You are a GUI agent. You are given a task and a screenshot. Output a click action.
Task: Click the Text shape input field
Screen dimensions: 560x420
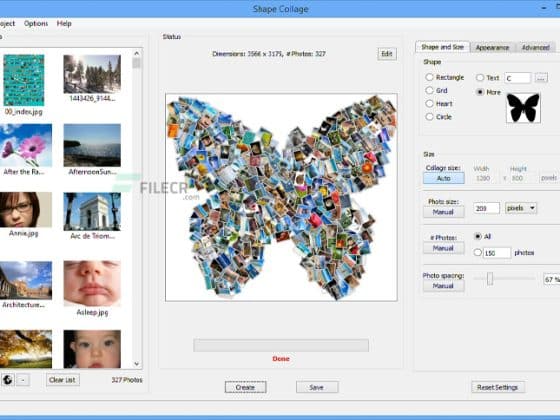[x=518, y=78]
